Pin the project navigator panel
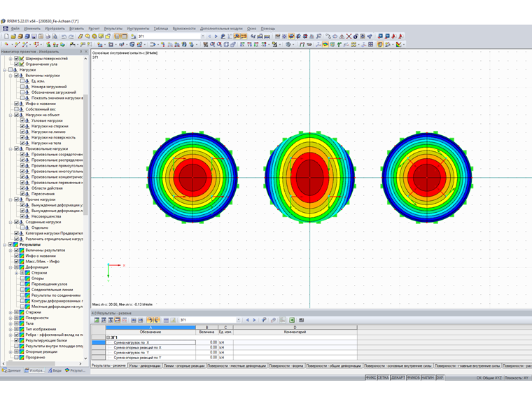 [80, 52]
